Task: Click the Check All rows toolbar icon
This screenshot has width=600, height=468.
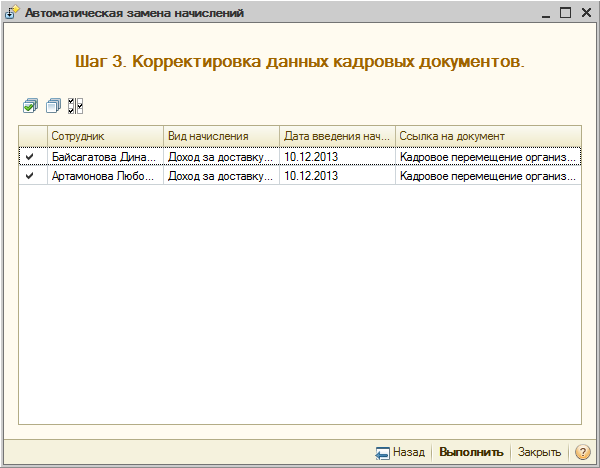Action: point(30,105)
